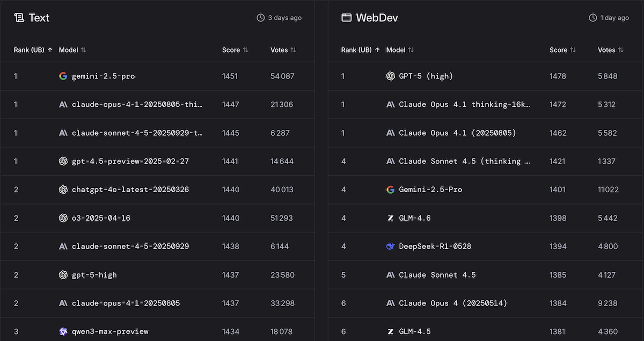Click the Claude Opus 4 (20250514) row
This screenshot has width=644, height=341.
pos(453,303)
